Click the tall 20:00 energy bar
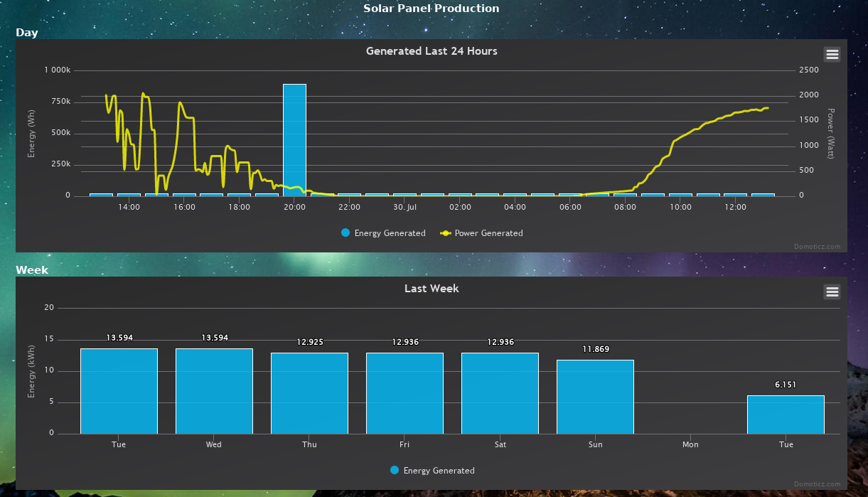Image resolution: width=868 pixels, height=497 pixels. point(294,139)
